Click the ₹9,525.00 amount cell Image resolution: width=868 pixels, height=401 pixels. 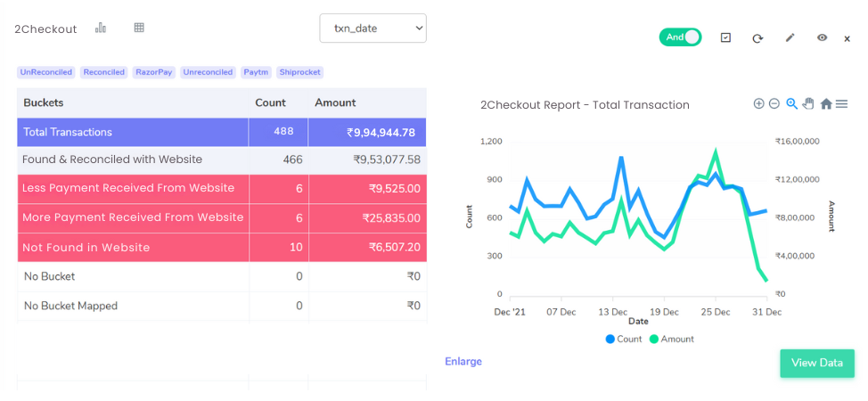(367, 189)
